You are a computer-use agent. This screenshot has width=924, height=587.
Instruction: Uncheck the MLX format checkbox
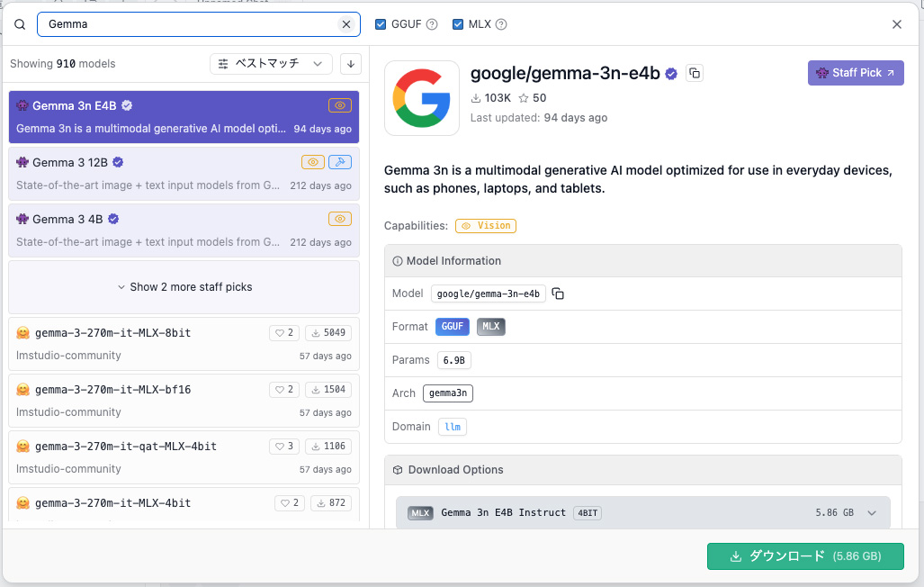point(458,24)
